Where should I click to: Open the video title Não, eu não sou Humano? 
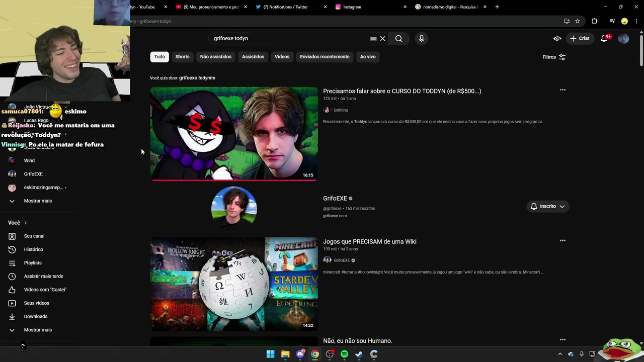(358, 341)
